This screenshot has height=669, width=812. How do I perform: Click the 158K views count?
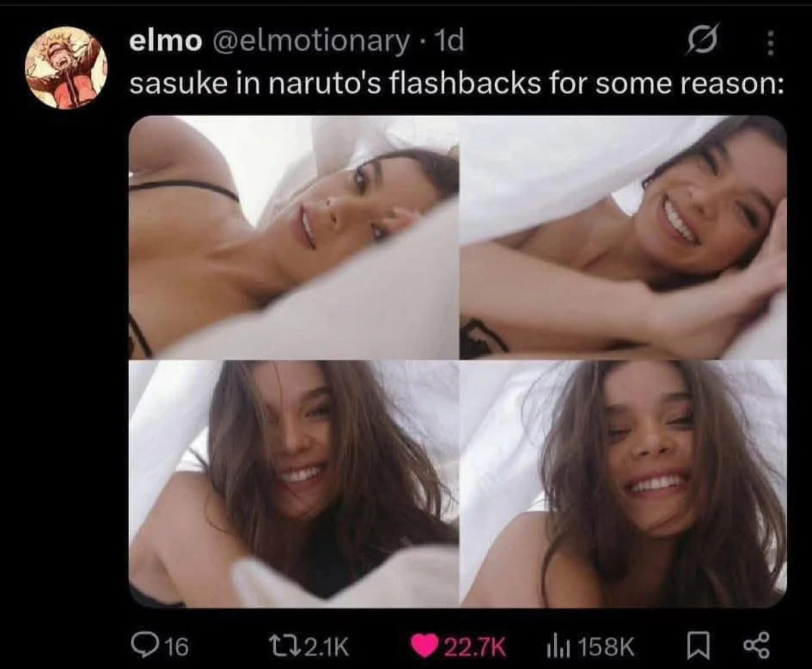click(607, 647)
